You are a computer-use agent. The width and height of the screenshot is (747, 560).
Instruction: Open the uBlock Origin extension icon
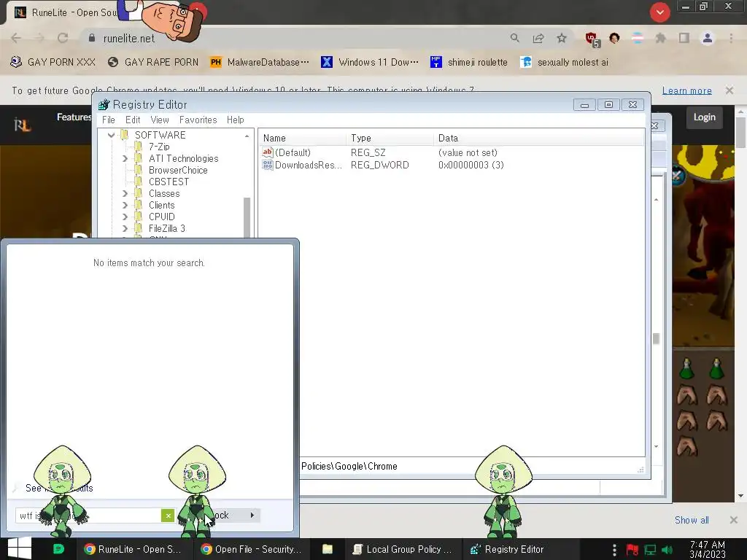[x=592, y=39]
